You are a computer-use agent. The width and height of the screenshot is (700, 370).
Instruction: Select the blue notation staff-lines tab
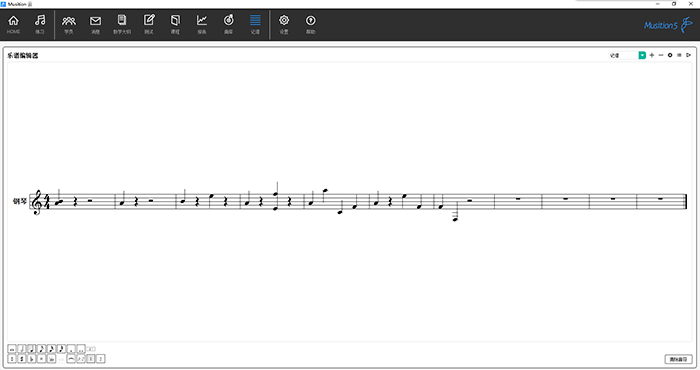click(255, 24)
